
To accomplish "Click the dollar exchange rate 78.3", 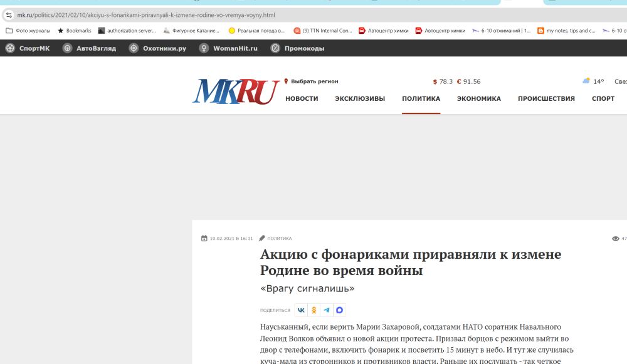I will pyautogui.click(x=443, y=81).
